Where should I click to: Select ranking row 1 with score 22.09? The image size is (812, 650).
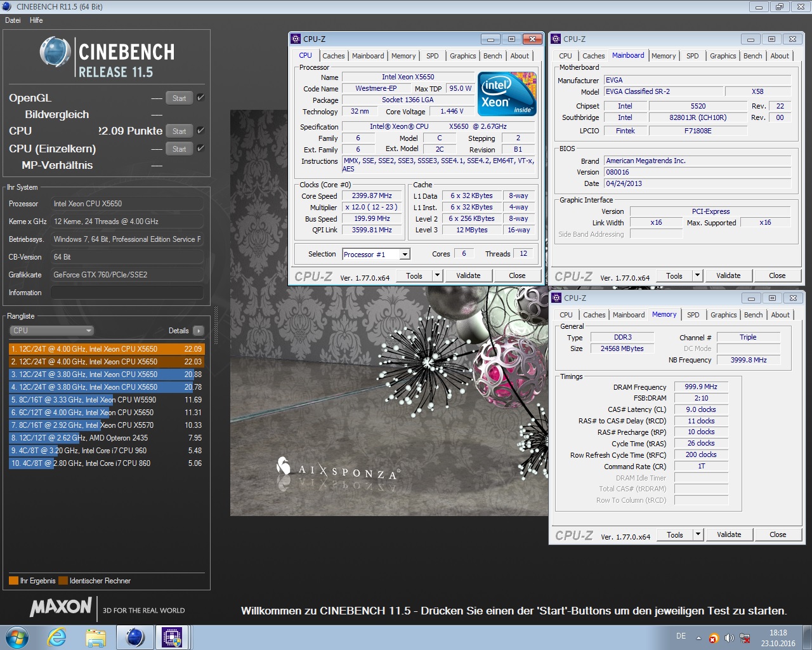click(x=107, y=349)
